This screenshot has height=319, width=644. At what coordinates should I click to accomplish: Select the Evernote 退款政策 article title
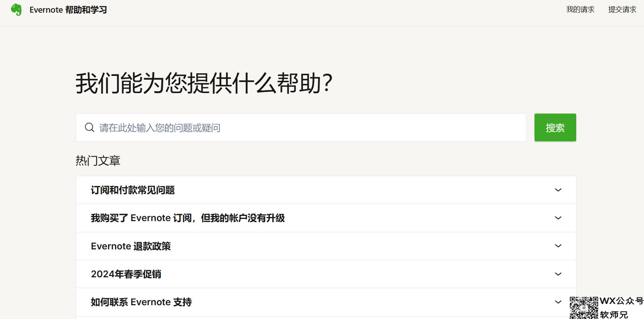[131, 246]
